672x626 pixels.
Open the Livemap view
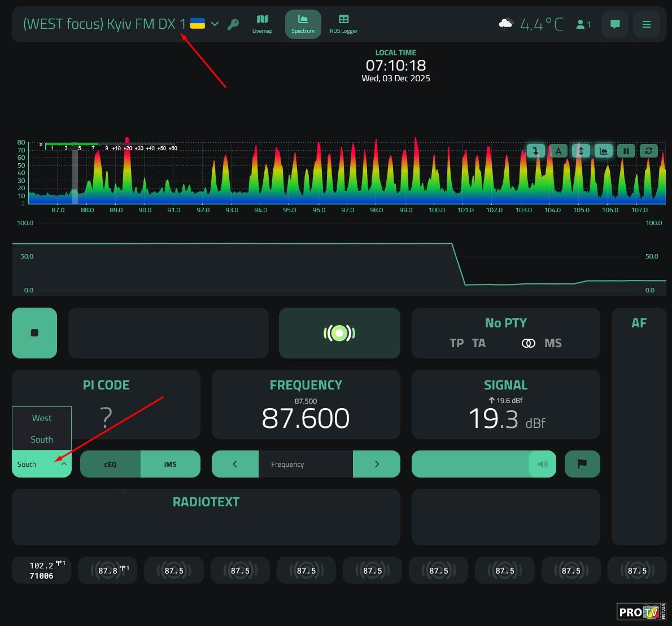tap(262, 24)
